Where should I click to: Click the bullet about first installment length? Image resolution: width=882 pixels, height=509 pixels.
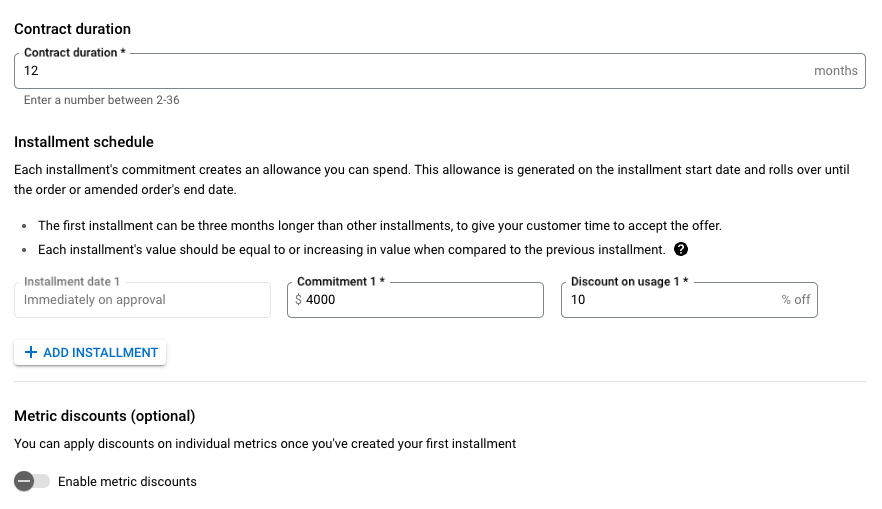[380, 226]
